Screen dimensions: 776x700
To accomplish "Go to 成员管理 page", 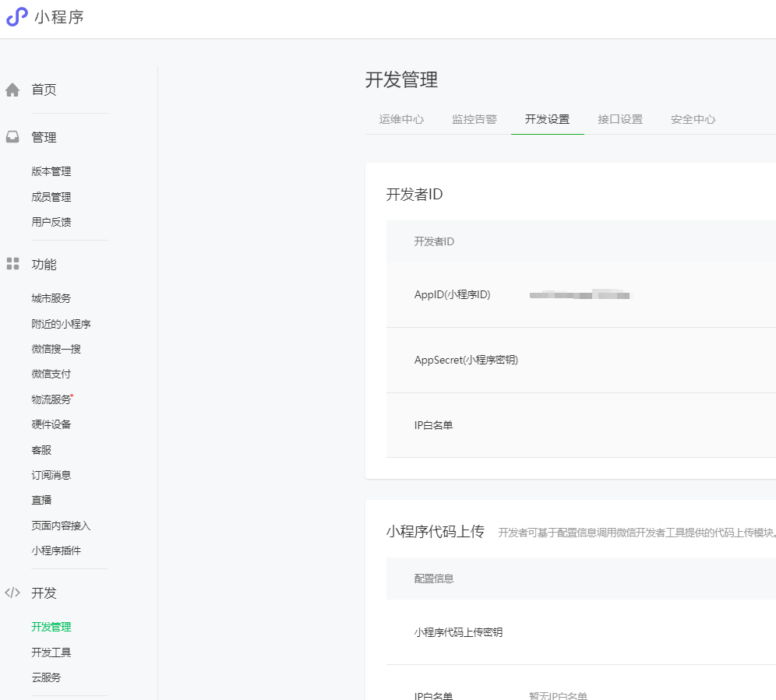I will coord(51,197).
